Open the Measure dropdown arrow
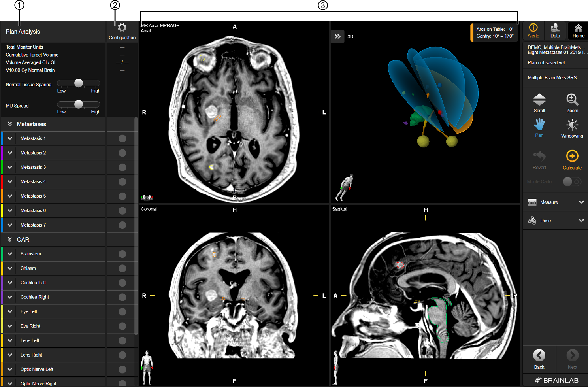588x387 pixels. [581, 202]
